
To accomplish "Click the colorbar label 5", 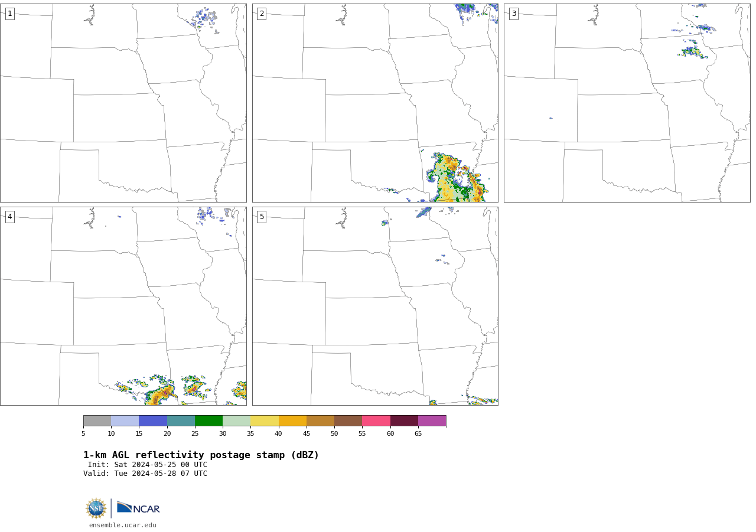I will [83, 434].
